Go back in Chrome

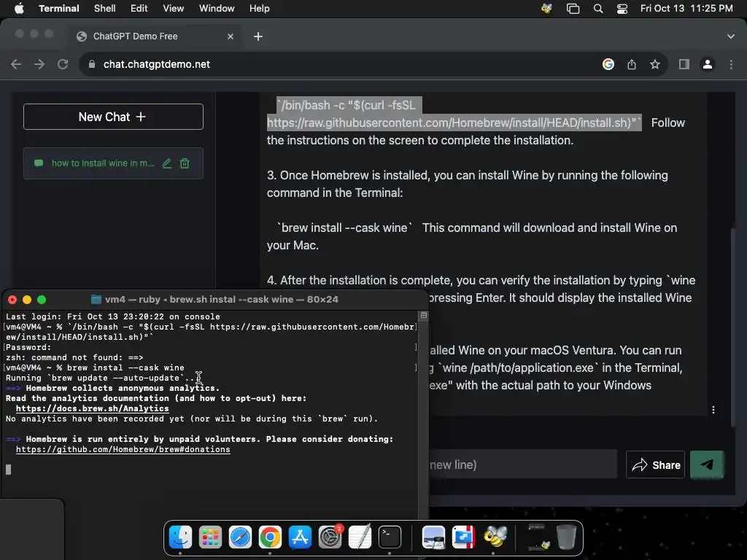(16, 64)
